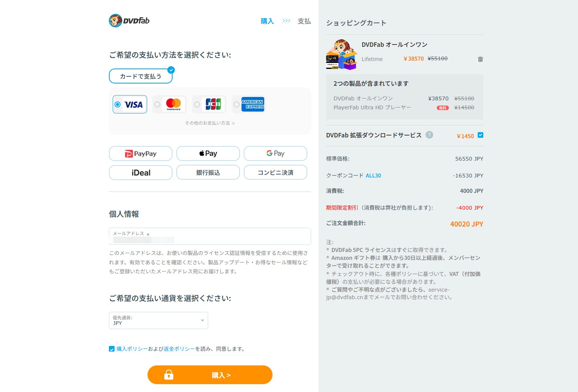Click the 4000 JPY consumption tax value

coord(472,191)
